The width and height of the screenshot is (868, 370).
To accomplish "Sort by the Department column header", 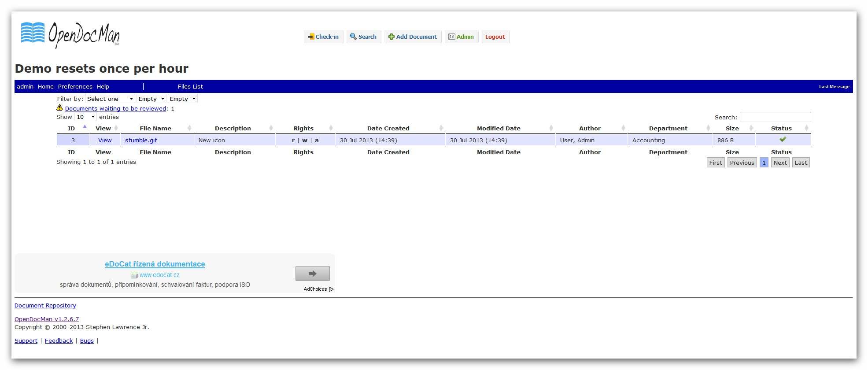I will [x=669, y=128].
